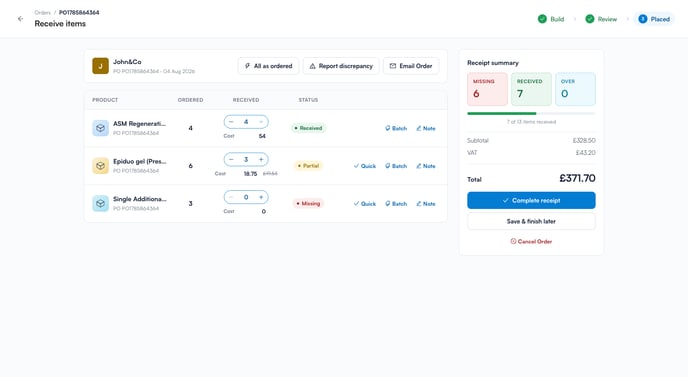Increase received quantity for Epiduo gel

click(x=261, y=159)
